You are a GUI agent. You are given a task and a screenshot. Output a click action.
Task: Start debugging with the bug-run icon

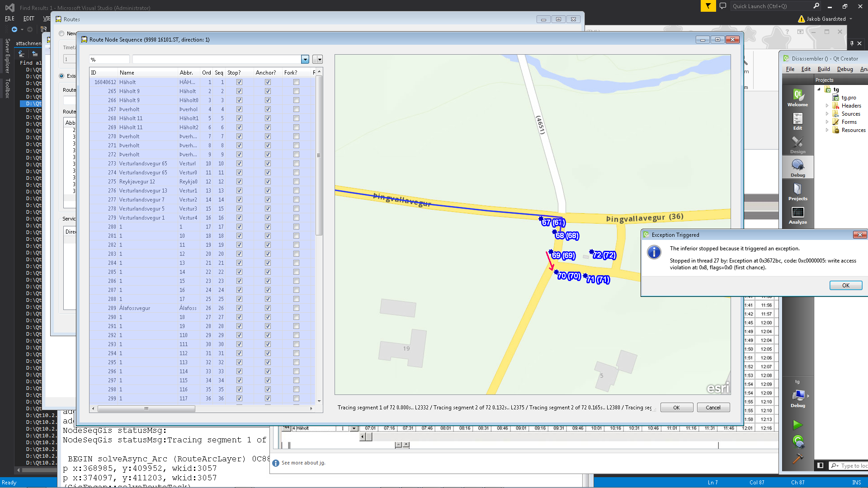coord(798,441)
